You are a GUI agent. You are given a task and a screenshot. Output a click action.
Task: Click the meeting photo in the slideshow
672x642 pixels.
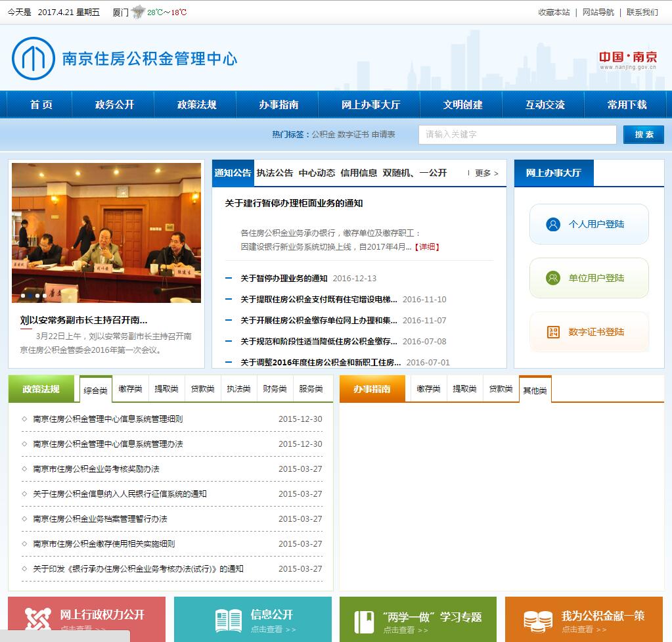click(x=106, y=233)
